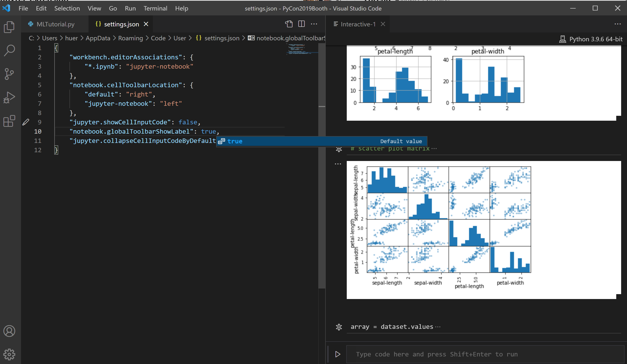Open the Manage gear menu
The image size is (627, 364).
pyautogui.click(x=9, y=354)
